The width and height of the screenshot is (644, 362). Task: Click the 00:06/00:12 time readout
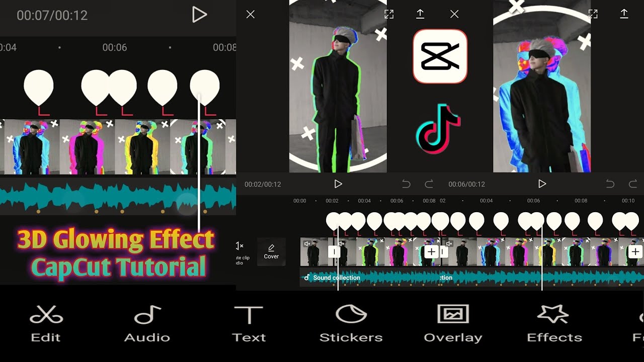tap(466, 185)
